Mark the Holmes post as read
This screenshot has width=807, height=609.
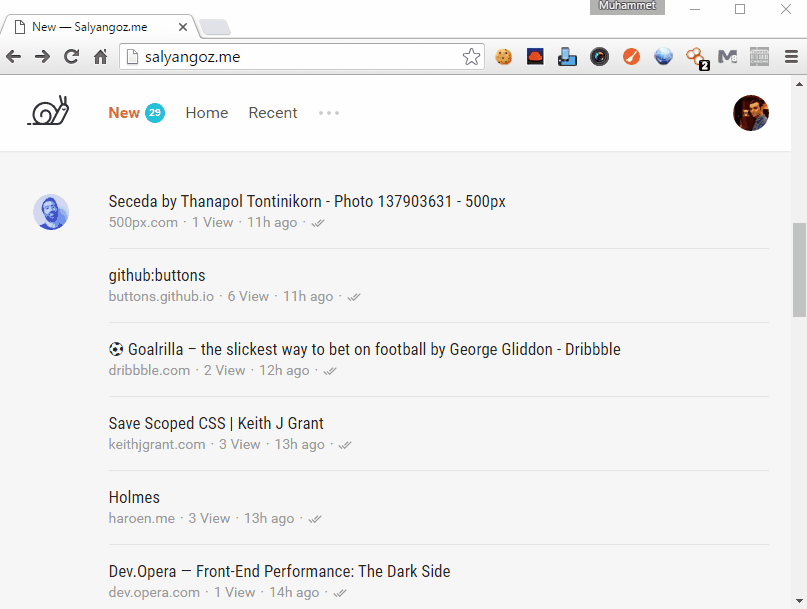coord(314,519)
